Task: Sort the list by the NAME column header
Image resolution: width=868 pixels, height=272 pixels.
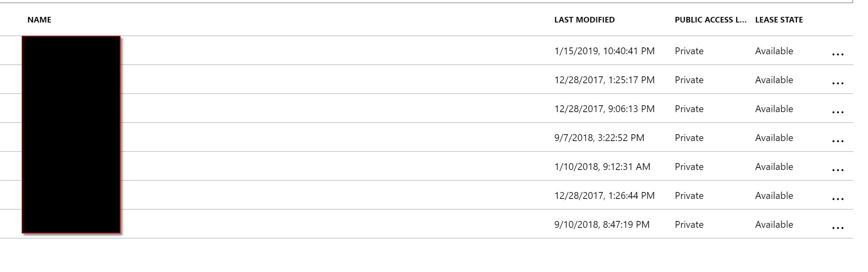Action: (x=39, y=20)
